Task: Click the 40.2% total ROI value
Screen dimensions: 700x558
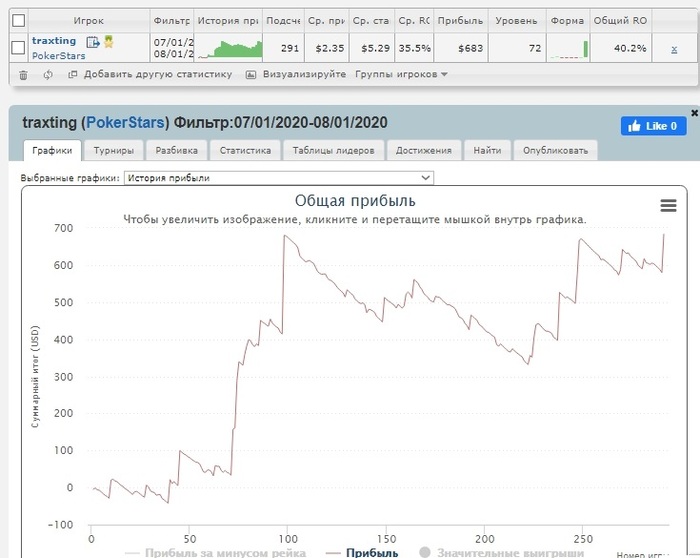Action: [630, 48]
